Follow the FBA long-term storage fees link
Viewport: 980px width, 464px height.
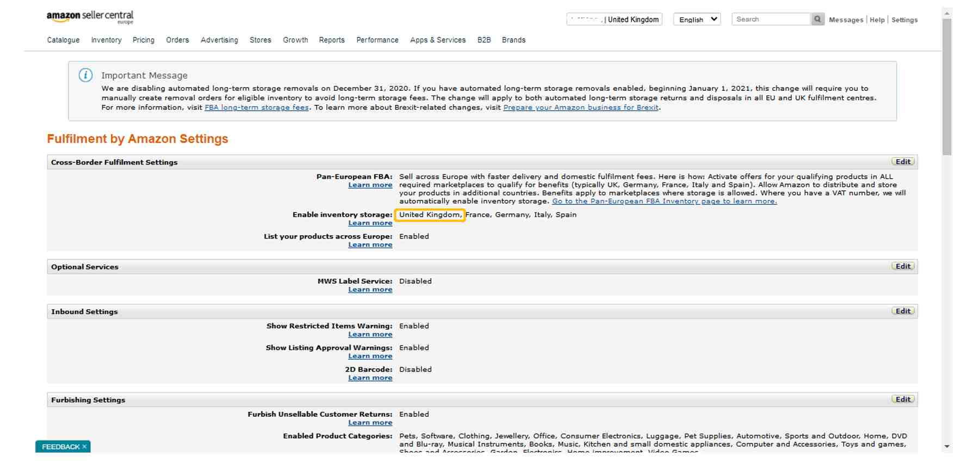tap(257, 108)
